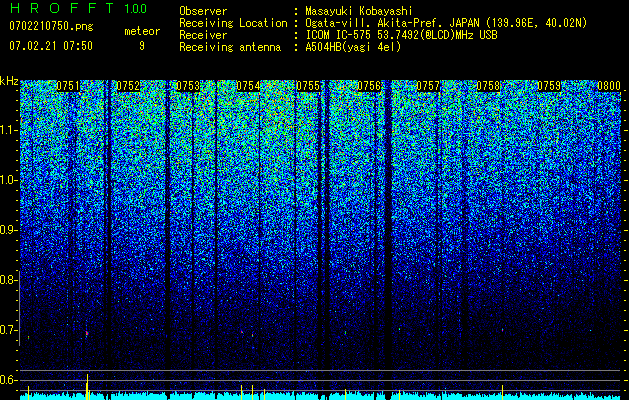Click the antenna A504HB(yagi 4el) text
Viewport: 629px width, 400px height.
(x=353, y=47)
